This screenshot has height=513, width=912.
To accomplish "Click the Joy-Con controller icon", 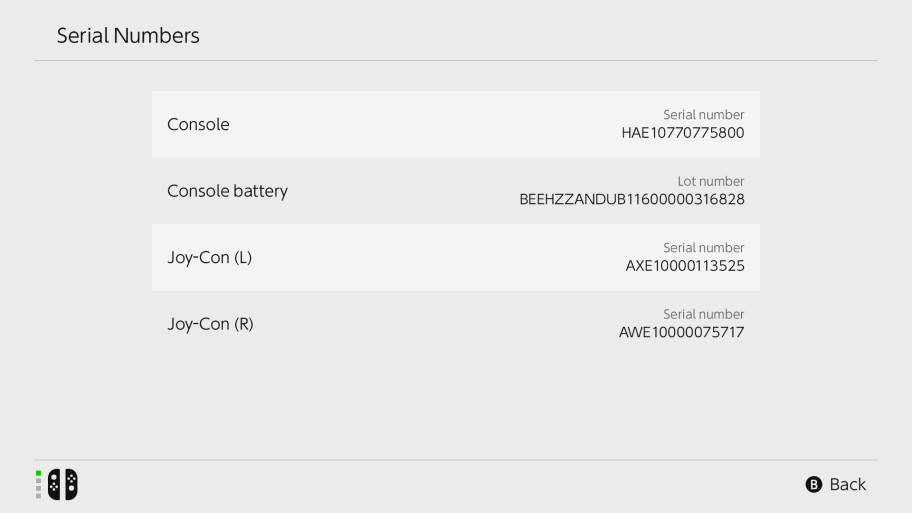I will [63, 484].
